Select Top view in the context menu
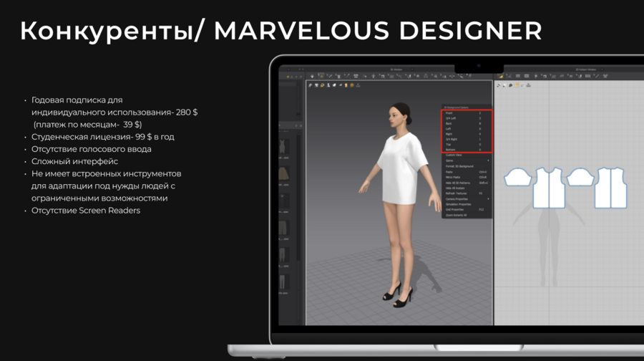The height and width of the screenshot is (361, 644). [x=467, y=144]
